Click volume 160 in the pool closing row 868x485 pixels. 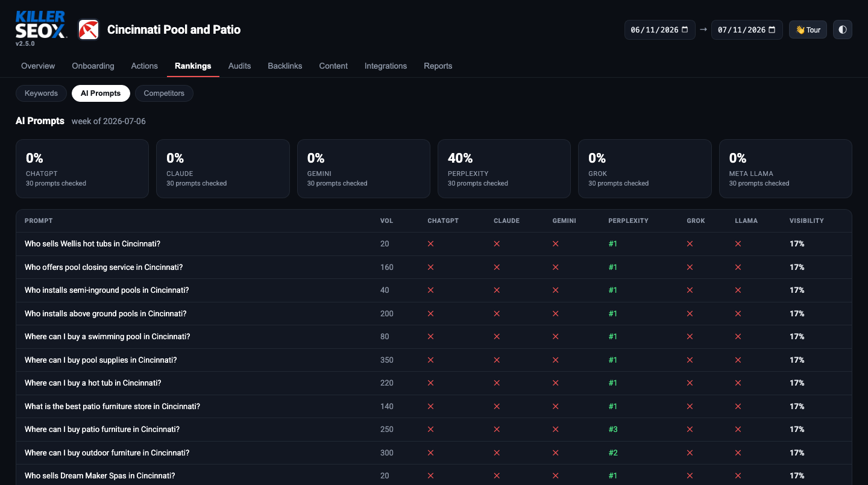387,267
